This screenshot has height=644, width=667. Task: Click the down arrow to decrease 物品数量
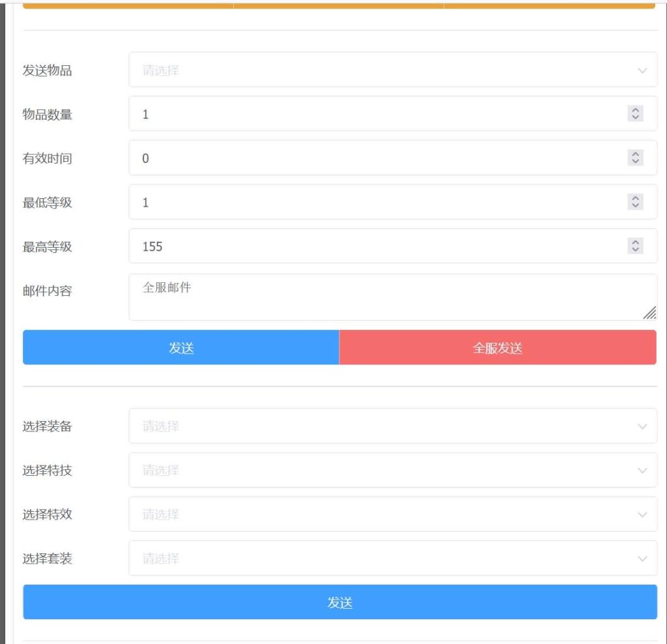(x=635, y=117)
